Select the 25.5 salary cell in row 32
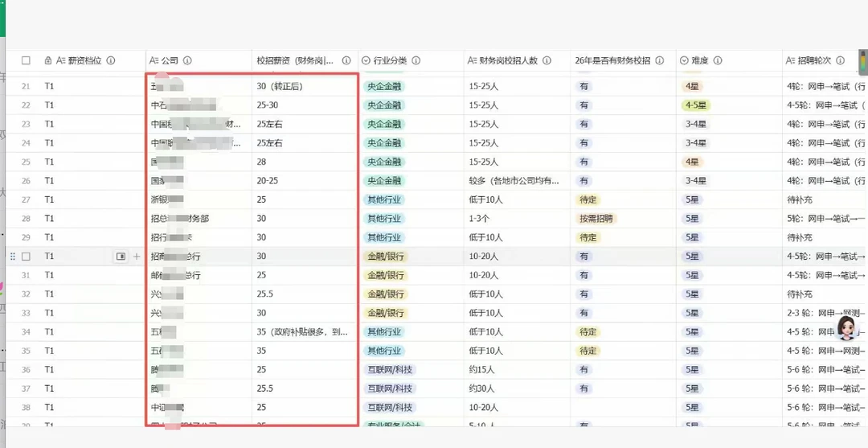This screenshot has height=448, width=868. tap(305, 294)
